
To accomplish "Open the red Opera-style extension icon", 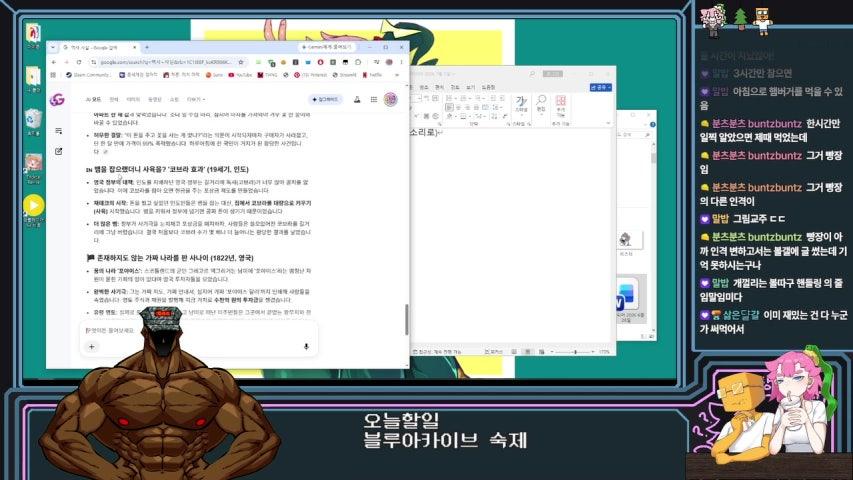I will [x=320, y=62].
